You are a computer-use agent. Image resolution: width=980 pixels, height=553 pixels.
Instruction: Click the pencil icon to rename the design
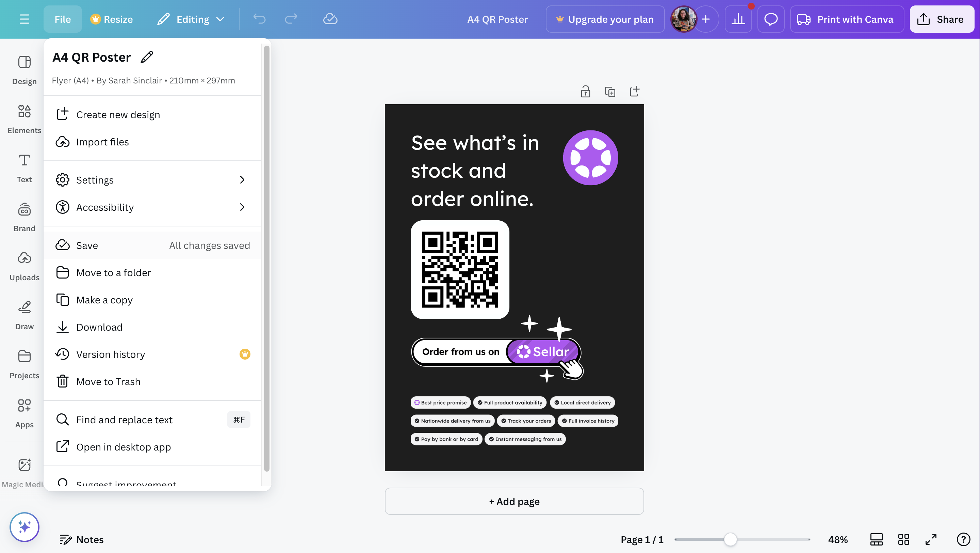pyautogui.click(x=147, y=57)
